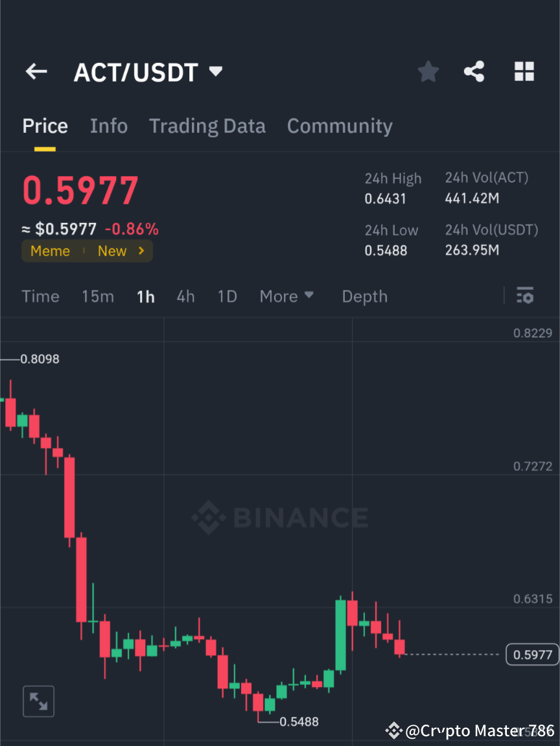This screenshot has height=746, width=560.
Task: Click the Meme category label
Action: point(50,251)
